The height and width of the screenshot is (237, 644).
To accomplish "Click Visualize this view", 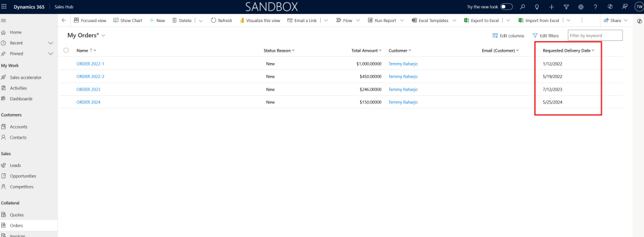I will click(x=260, y=21).
